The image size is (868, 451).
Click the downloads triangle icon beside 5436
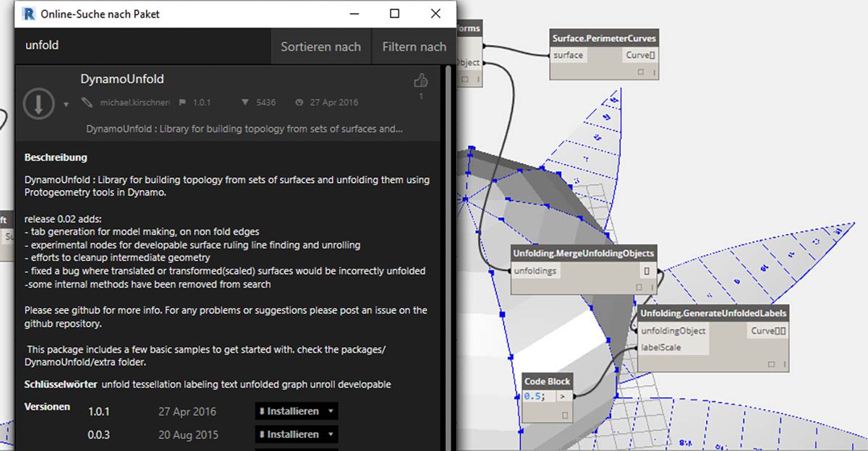245,103
